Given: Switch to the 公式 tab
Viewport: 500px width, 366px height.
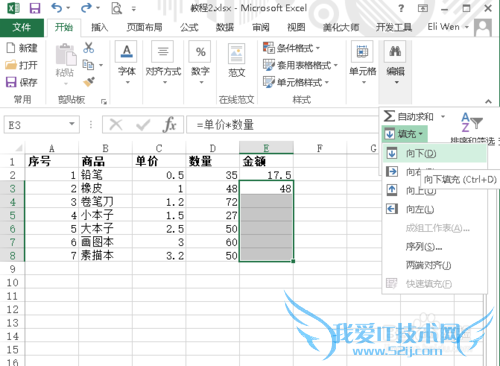Looking at the screenshot, I should pyautogui.click(x=189, y=27).
